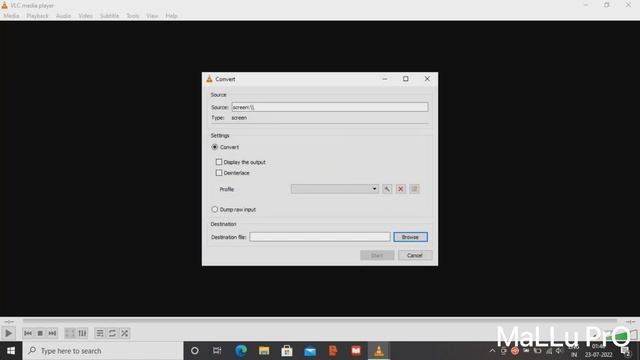Launch Microsoft Edge from taskbar
The height and width of the screenshot is (360, 640).
coord(241,351)
